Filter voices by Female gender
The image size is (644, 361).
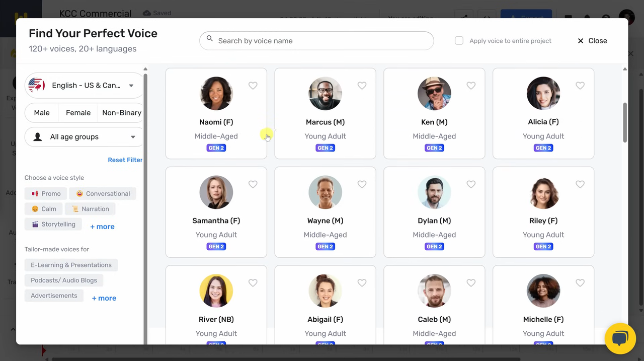(78, 113)
